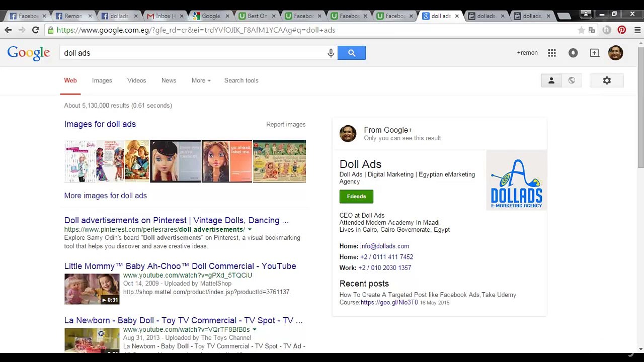Click info@dollads.com email link
Screen dimensions: 644x362
384,246
